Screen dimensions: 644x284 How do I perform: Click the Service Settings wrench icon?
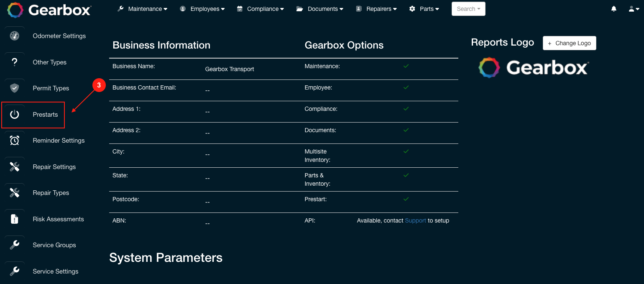point(15,271)
